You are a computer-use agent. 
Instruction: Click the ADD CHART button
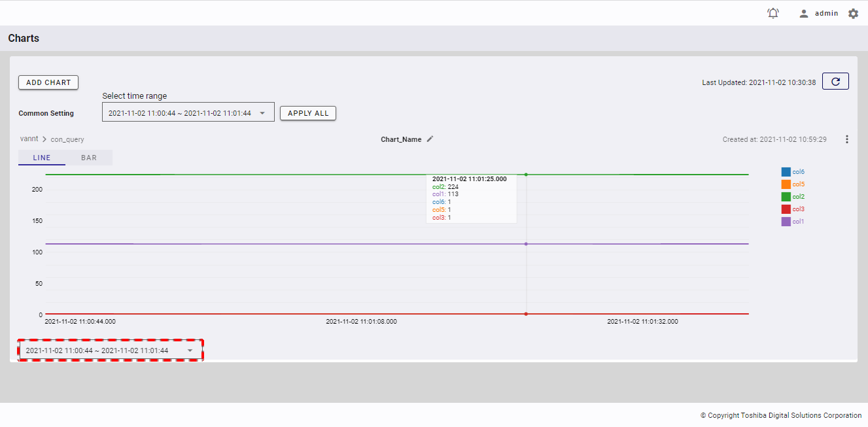(48, 82)
